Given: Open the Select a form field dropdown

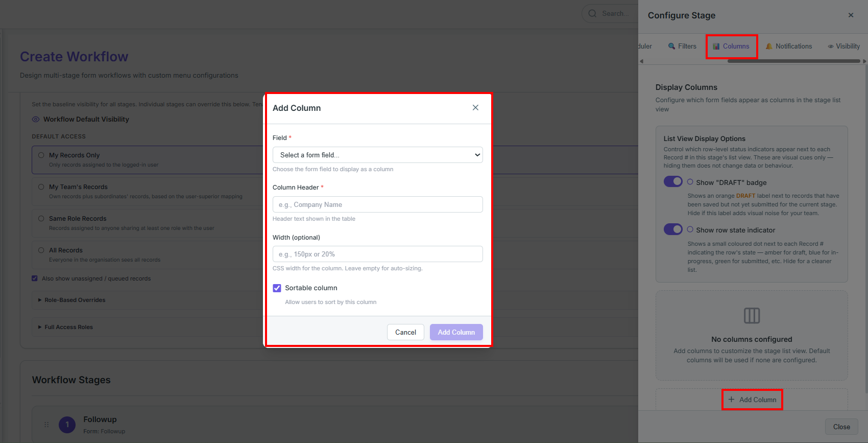Looking at the screenshot, I should click(x=378, y=155).
